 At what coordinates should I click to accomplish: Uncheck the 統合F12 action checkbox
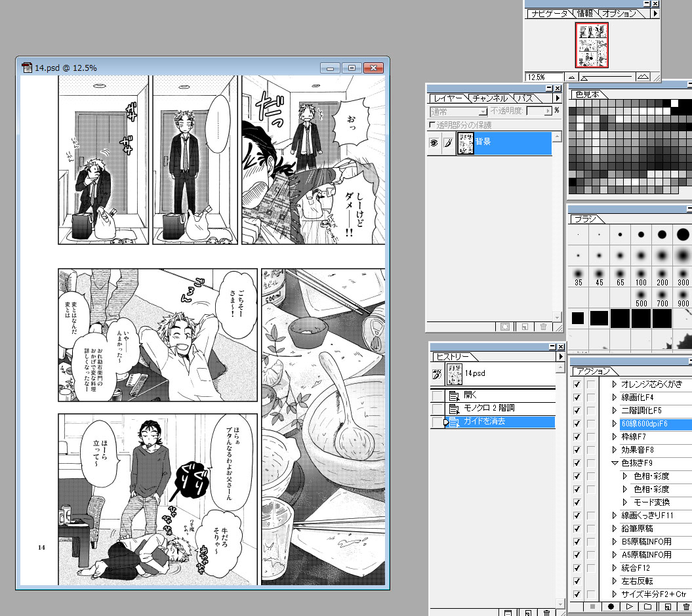tap(577, 568)
